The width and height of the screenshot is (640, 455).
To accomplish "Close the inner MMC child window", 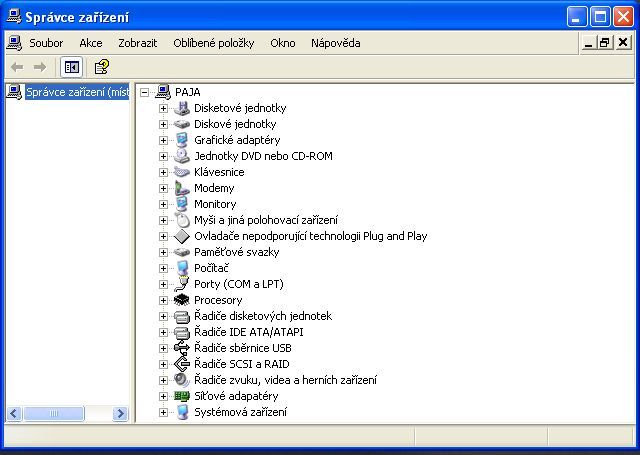I will point(623,43).
